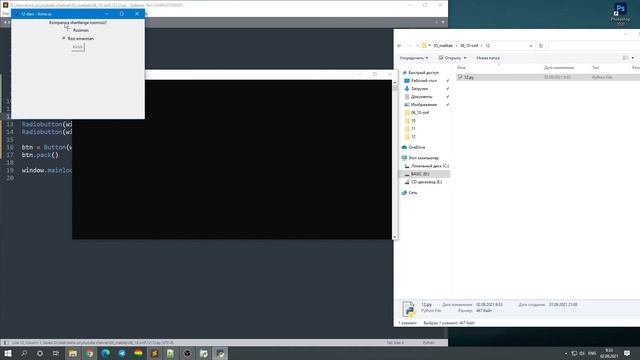
Task: Open Task View from the taskbar
Action: pos(56,353)
